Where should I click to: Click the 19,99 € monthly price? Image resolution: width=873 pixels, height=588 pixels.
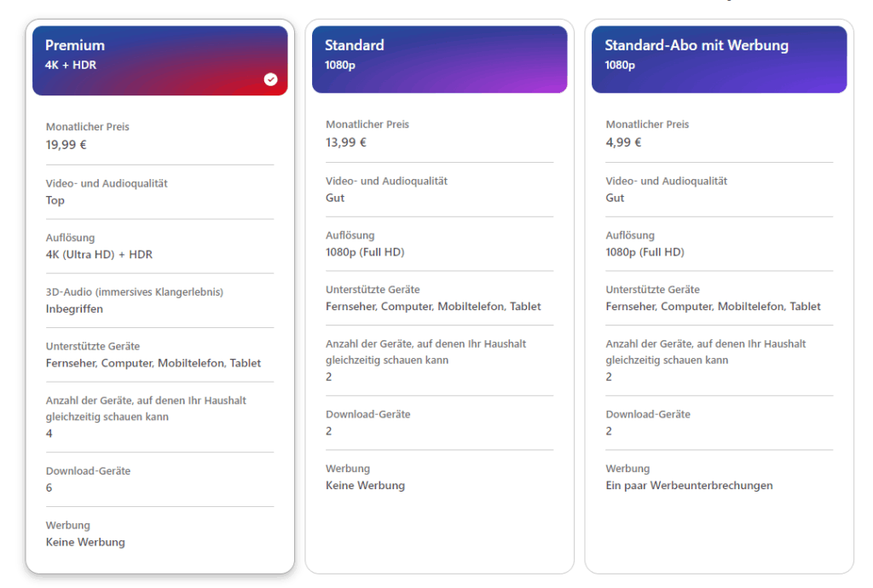pyautogui.click(x=66, y=145)
